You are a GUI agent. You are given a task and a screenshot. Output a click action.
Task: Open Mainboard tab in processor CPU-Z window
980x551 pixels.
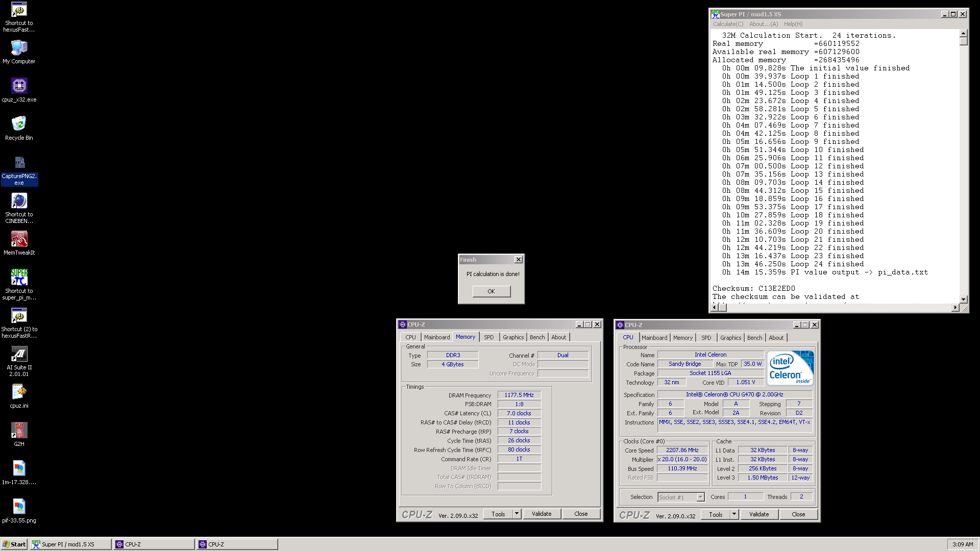tap(654, 338)
